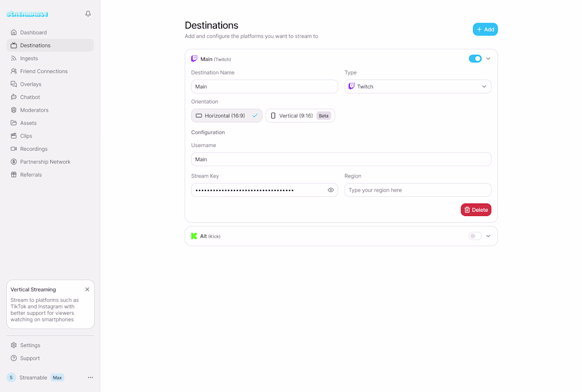The width and height of the screenshot is (582, 392).
Task: Click the Moderators shield icon
Action: (x=14, y=110)
